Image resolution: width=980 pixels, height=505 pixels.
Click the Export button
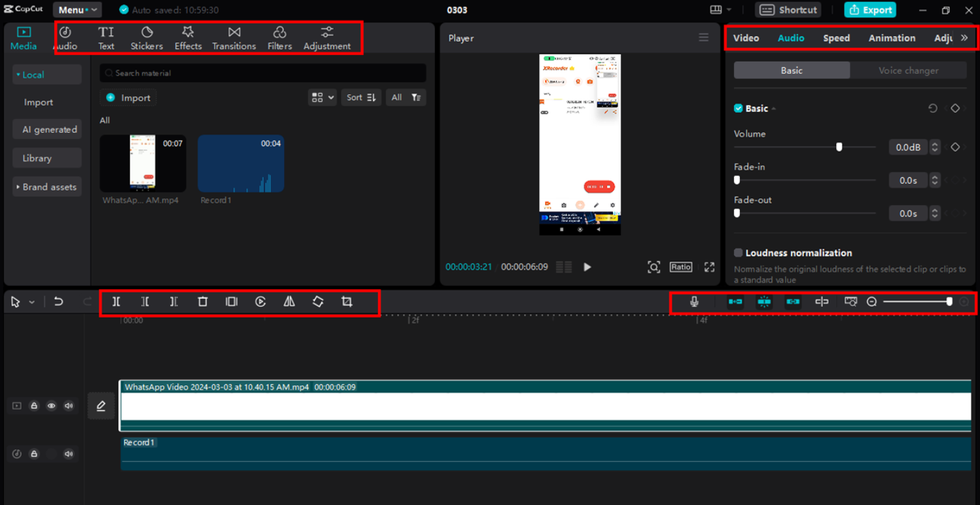[869, 9]
